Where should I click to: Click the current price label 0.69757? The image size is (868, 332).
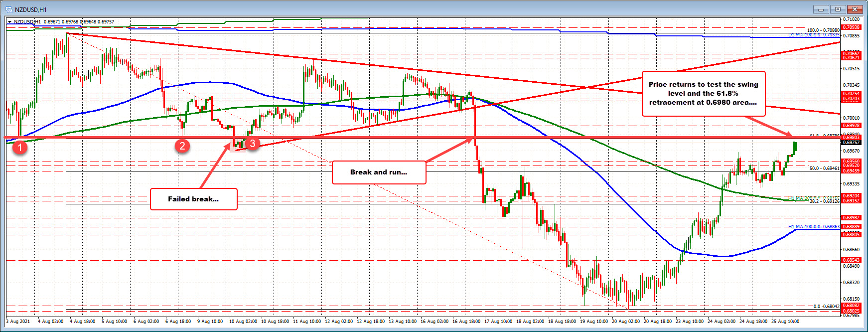(x=851, y=143)
